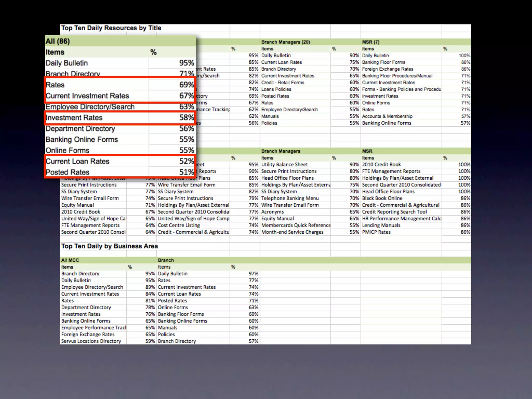Screen dimensions: 532x399
Task: Click the MSR (7) column header
Action: click(371, 42)
